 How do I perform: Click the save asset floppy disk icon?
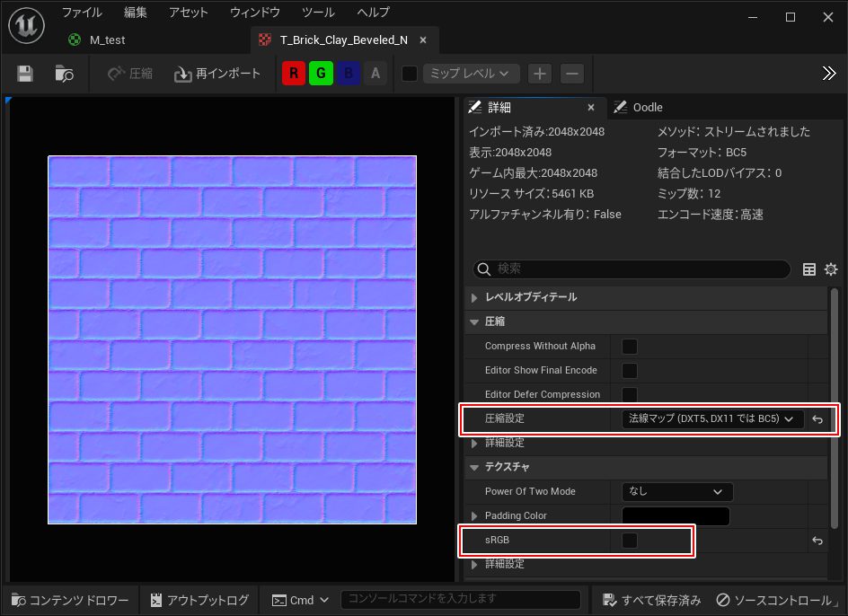point(25,74)
